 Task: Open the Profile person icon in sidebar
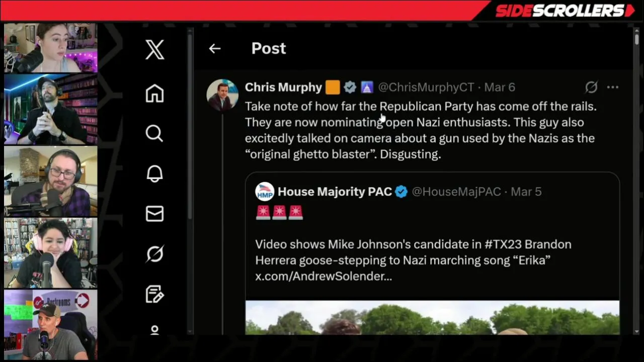[x=154, y=330]
